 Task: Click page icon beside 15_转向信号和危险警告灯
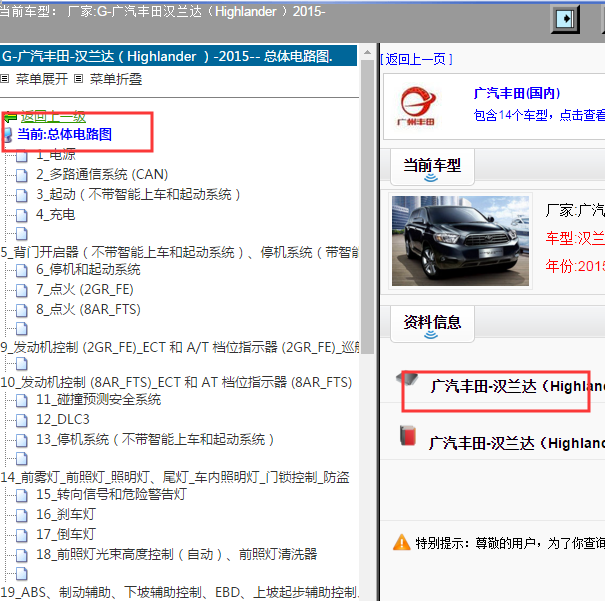pyautogui.click(x=22, y=495)
